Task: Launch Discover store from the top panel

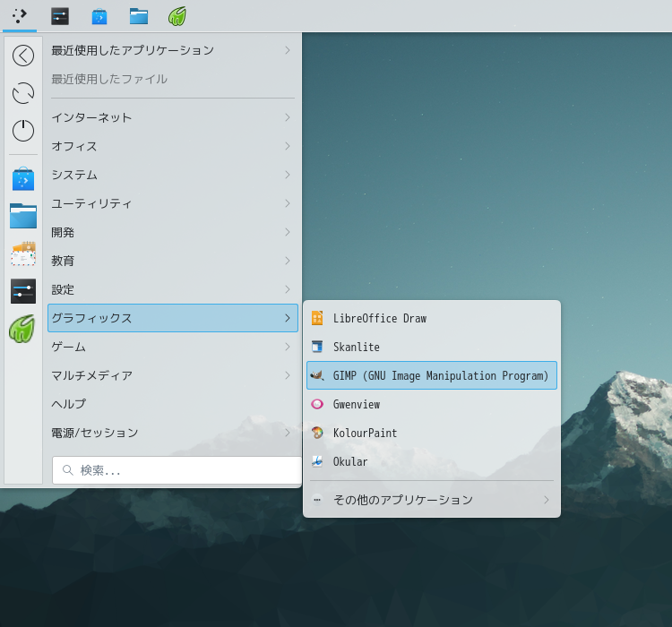Action: 99,16
